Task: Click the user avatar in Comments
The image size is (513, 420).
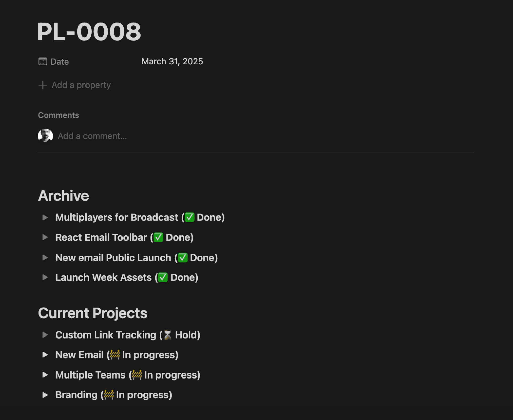Action: point(45,136)
